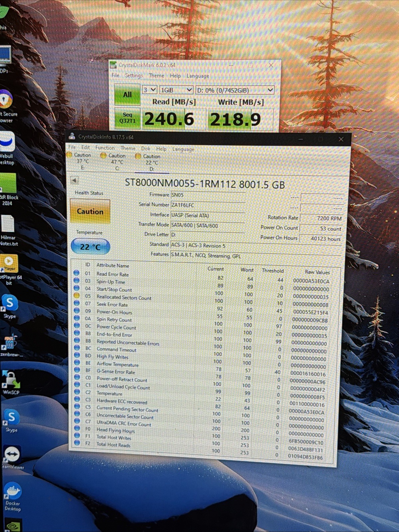Select the C: disk tab showing 47 °C

(115, 161)
